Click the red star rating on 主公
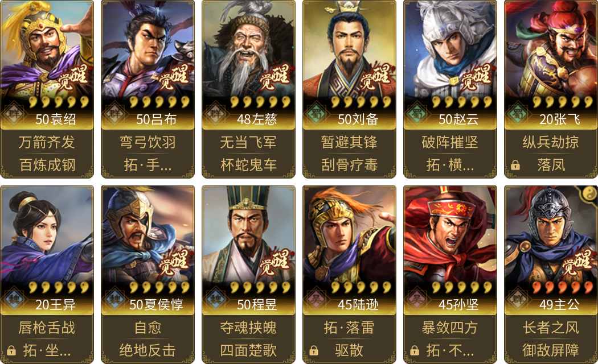 click(x=563, y=287)
